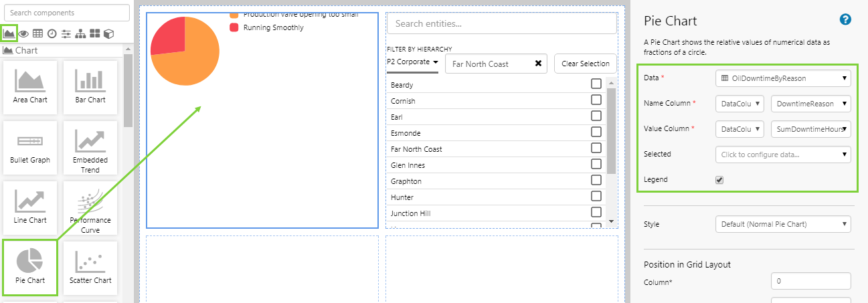Open the sliders category icon

[x=66, y=33]
